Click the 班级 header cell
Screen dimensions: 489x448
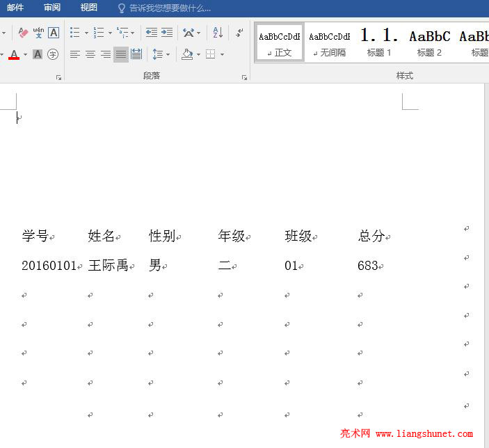tap(298, 236)
